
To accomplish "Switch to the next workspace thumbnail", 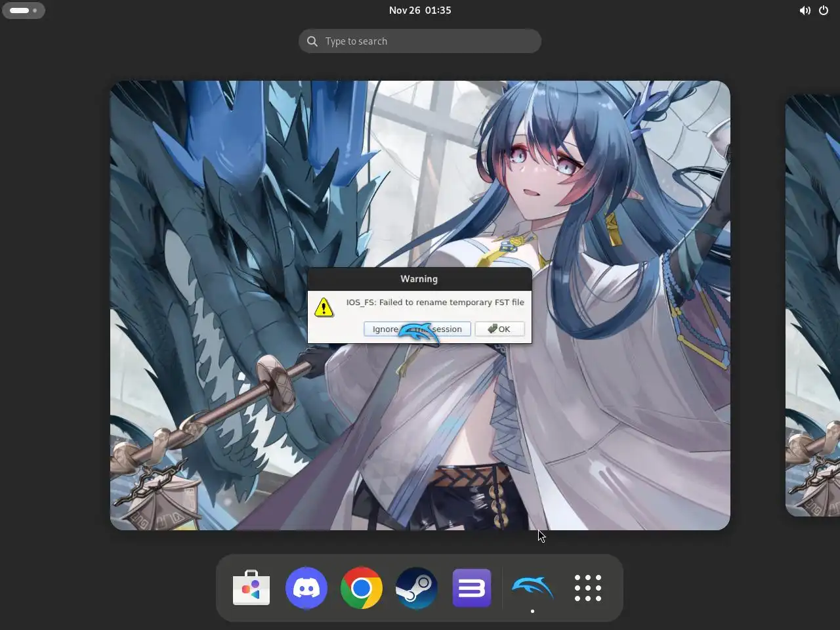I will tap(812, 305).
